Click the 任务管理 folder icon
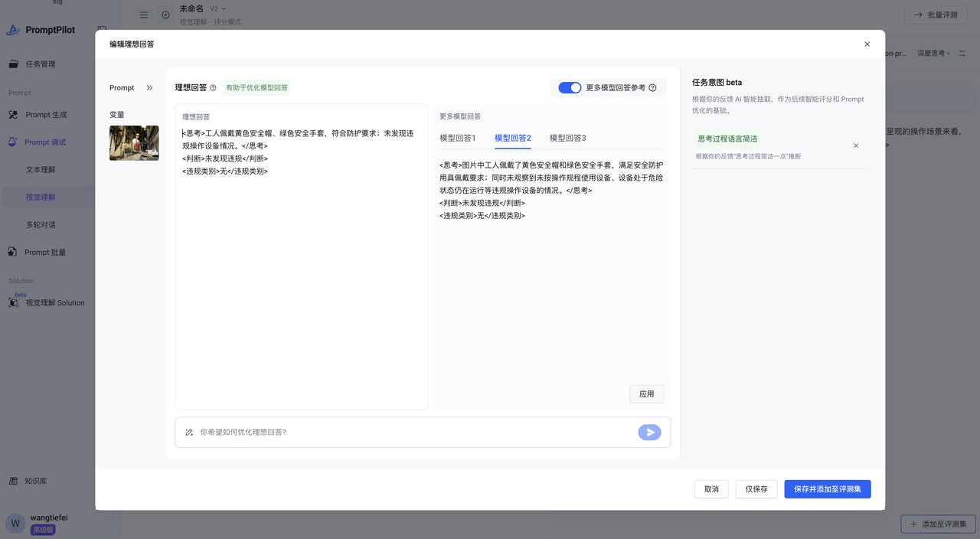 14,64
